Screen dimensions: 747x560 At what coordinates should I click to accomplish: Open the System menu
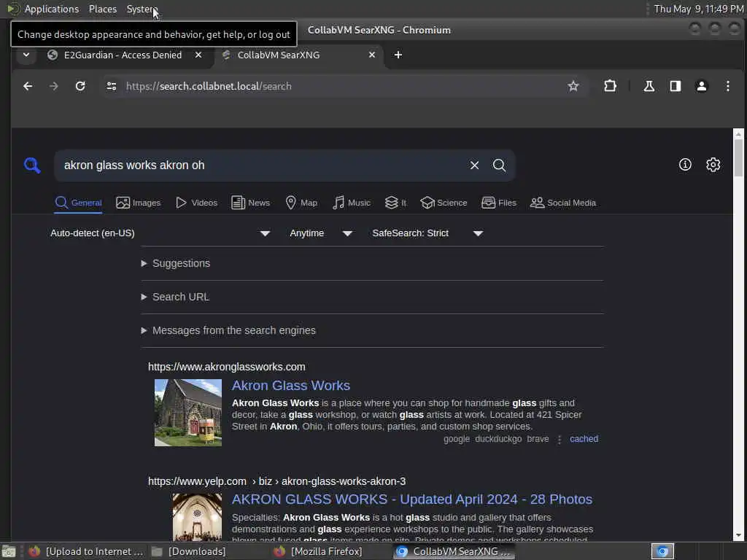pos(142,9)
